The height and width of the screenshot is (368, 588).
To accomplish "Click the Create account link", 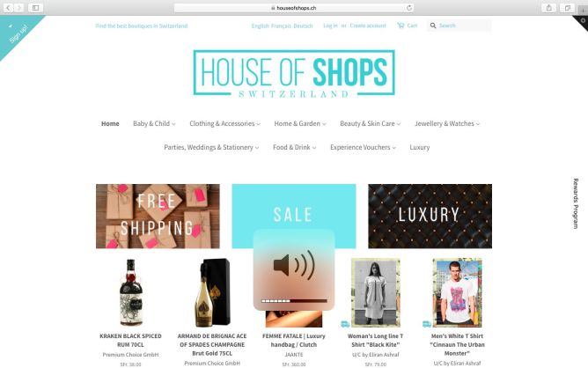I will (x=368, y=26).
